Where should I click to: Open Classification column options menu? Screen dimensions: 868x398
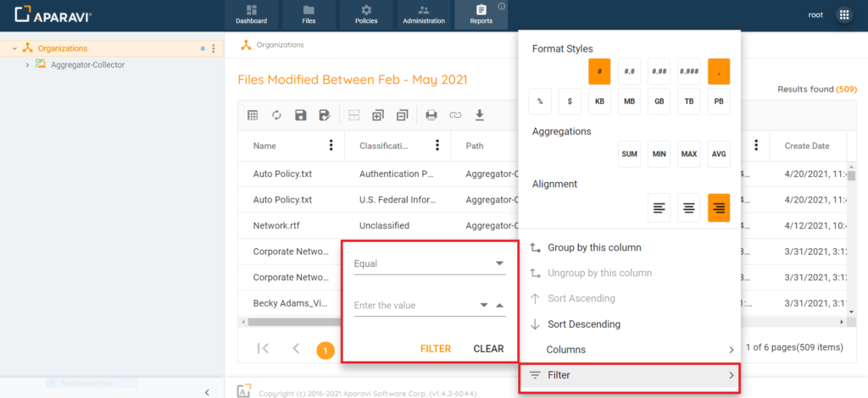(437, 146)
